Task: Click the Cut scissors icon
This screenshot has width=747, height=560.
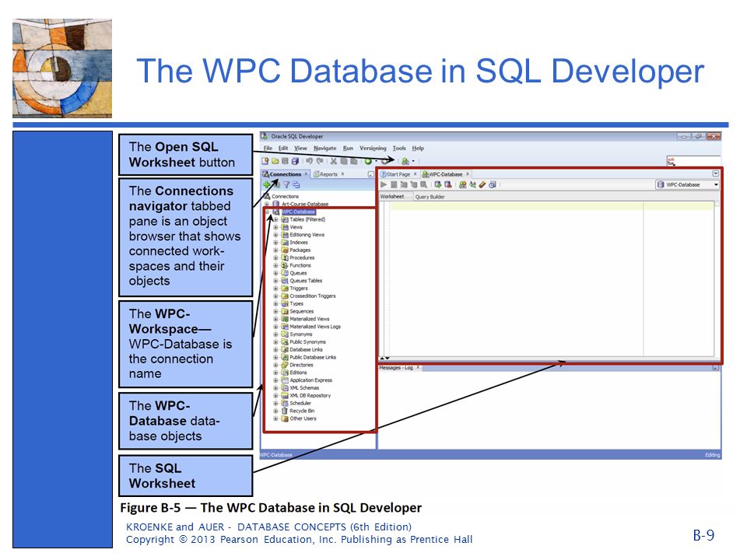Action: [x=334, y=161]
